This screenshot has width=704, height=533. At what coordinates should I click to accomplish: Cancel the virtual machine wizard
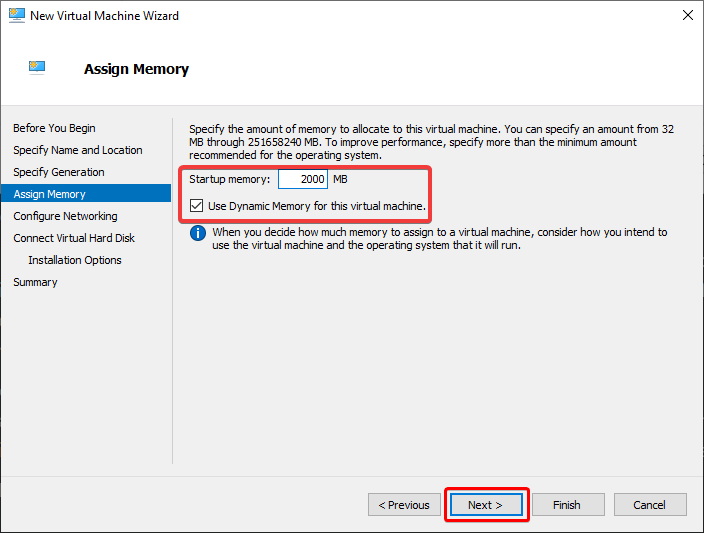(650, 505)
